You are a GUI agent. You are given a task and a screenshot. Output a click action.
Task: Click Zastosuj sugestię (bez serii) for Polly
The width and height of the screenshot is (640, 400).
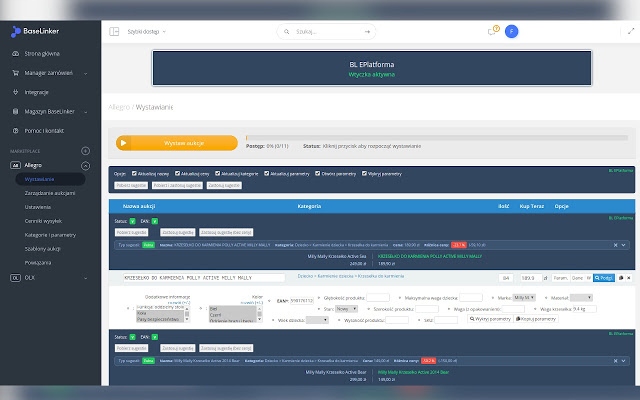(x=226, y=232)
